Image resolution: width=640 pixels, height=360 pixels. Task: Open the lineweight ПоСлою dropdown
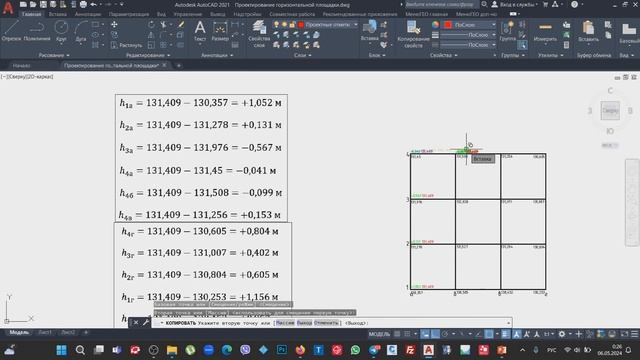click(469, 35)
